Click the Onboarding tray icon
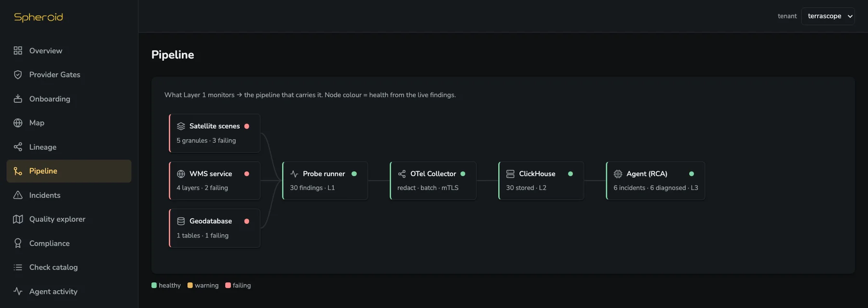Image resolution: width=868 pixels, height=308 pixels. pyautogui.click(x=18, y=99)
